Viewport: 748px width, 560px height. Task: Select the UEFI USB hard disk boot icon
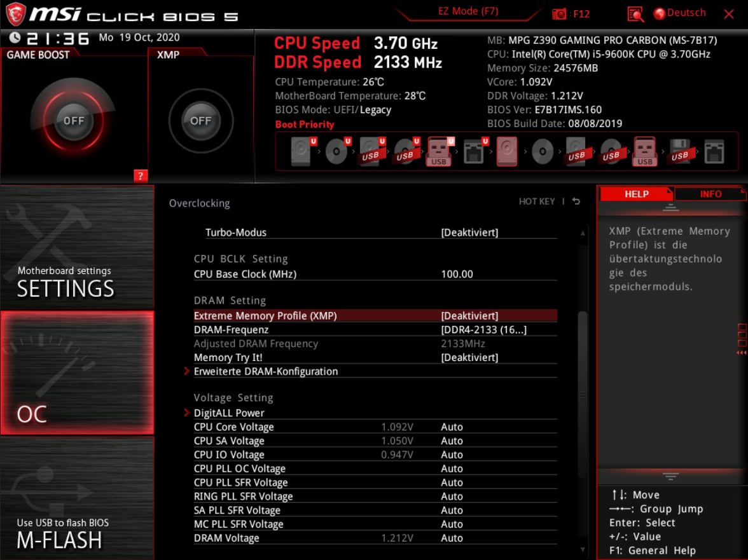pos(371,151)
